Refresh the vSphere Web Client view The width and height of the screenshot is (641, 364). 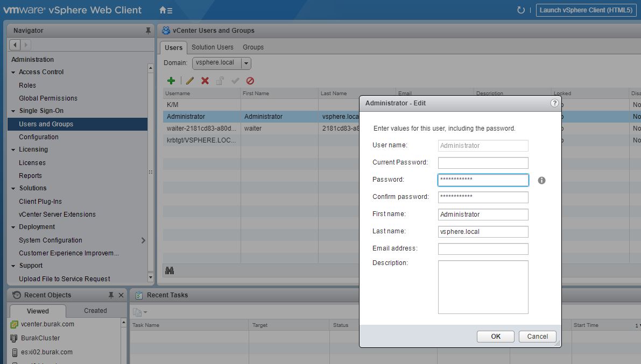(520, 10)
